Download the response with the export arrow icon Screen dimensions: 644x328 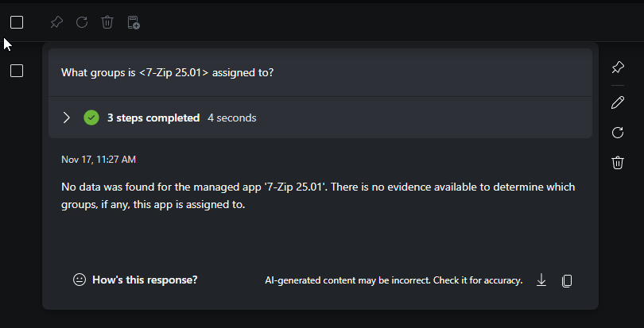click(541, 280)
